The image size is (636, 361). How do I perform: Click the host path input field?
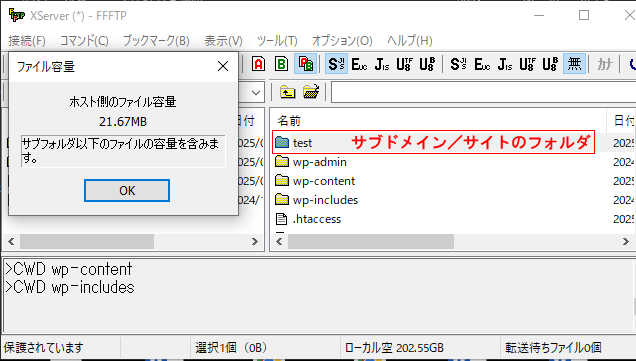point(483,92)
